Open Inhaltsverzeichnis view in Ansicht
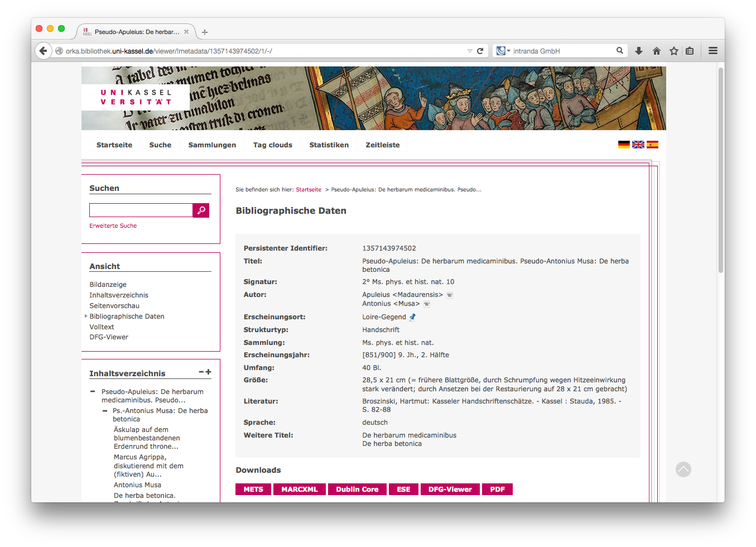 point(119,295)
